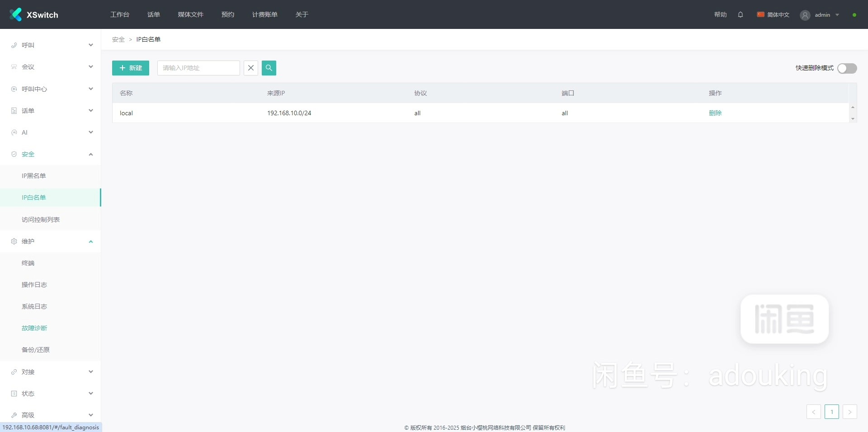
Task: Clear the IP address search with X
Action: point(251,68)
